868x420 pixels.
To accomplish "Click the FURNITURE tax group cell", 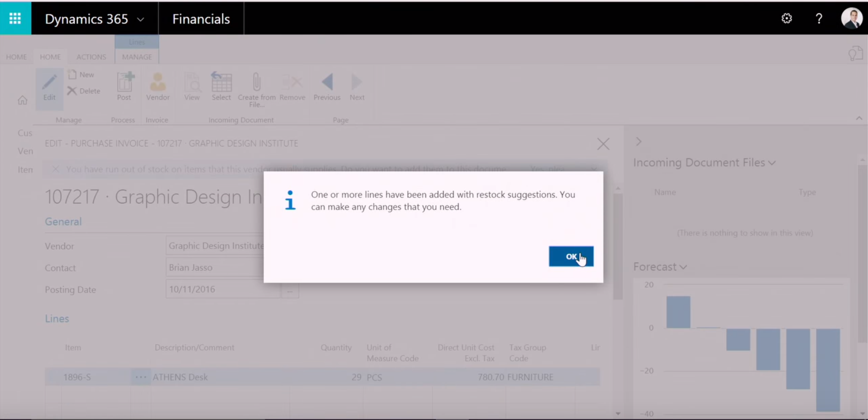I will pos(541,377).
